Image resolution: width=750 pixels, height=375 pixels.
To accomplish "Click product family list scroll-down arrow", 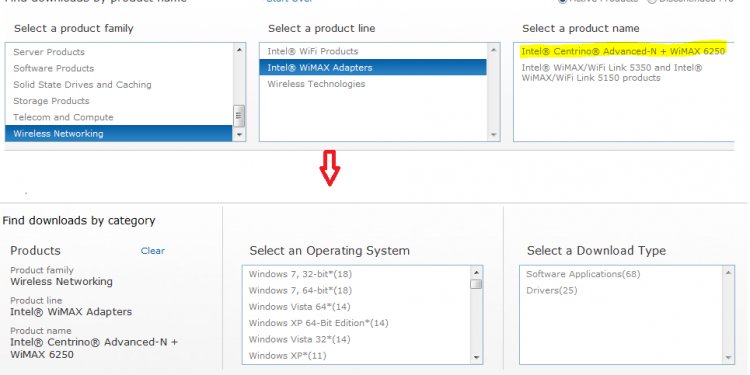I will coord(240,135).
